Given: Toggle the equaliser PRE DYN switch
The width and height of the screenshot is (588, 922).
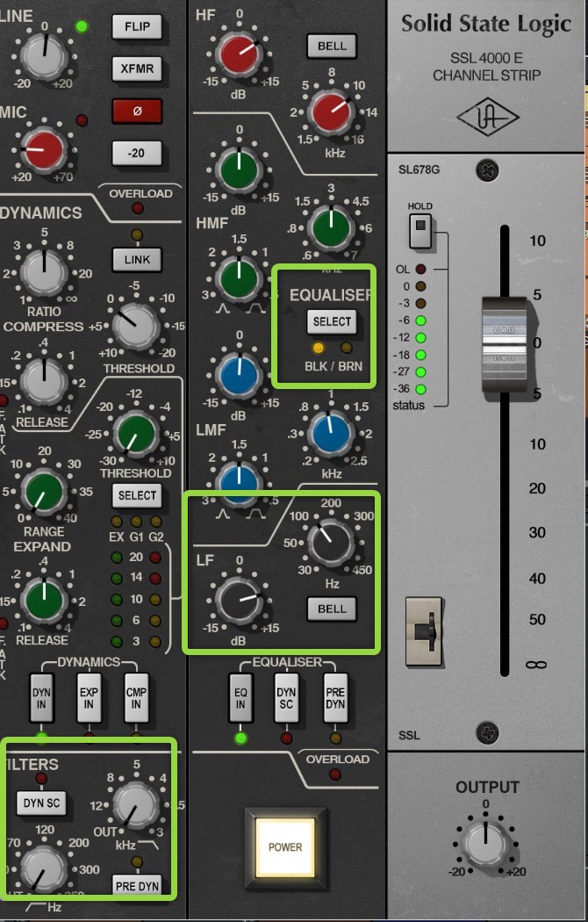Looking at the screenshot, I should click(335, 698).
